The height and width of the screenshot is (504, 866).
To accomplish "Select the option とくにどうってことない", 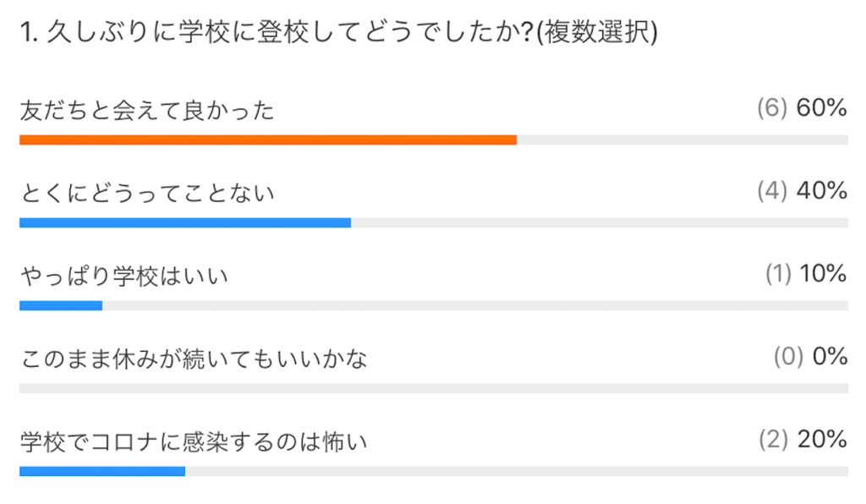I will coord(147,193).
